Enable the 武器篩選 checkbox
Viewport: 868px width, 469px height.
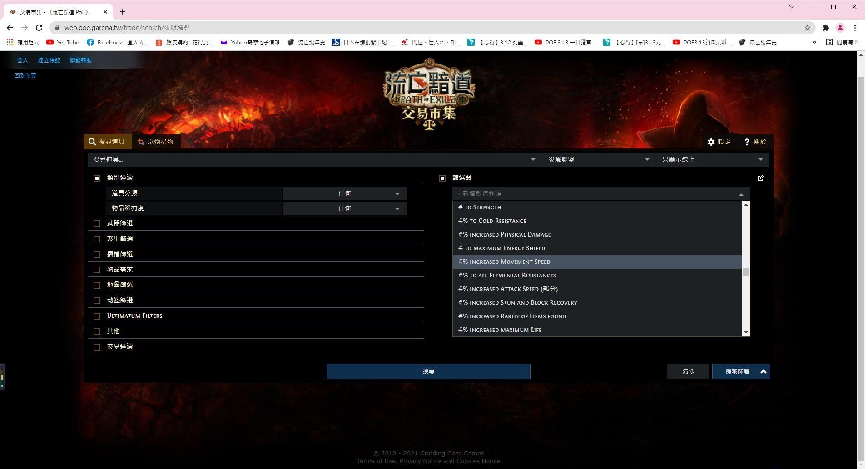pyautogui.click(x=97, y=223)
